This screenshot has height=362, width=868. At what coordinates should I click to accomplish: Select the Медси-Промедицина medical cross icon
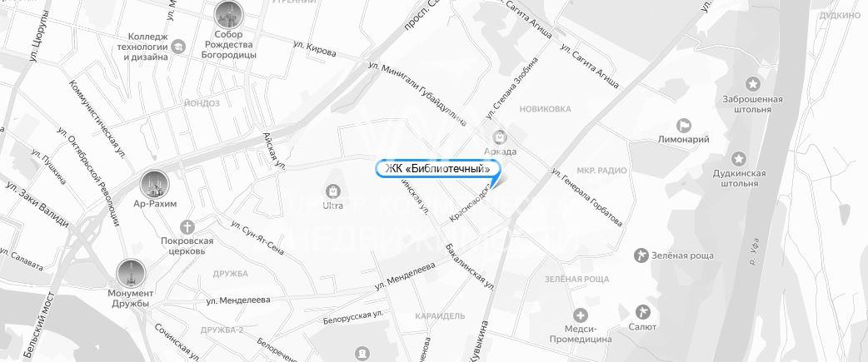[580, 315]
